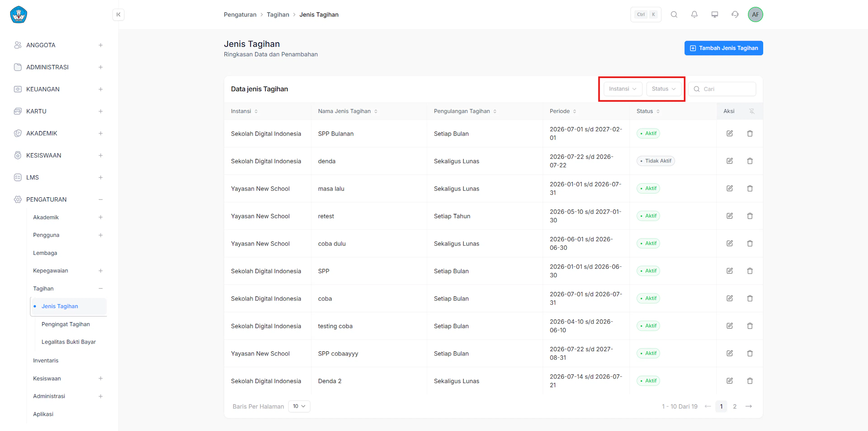
Task: Expand the KARTU menu
Action: (x=100, y=111)
